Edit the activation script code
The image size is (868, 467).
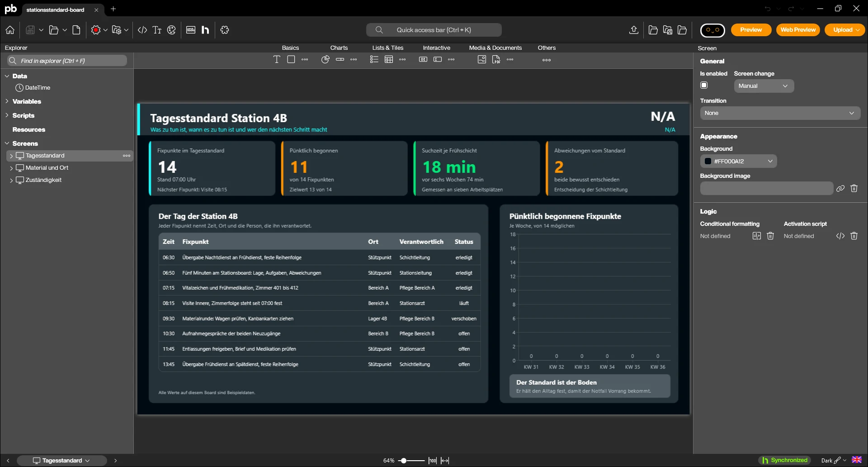click(x=840, y=236)
